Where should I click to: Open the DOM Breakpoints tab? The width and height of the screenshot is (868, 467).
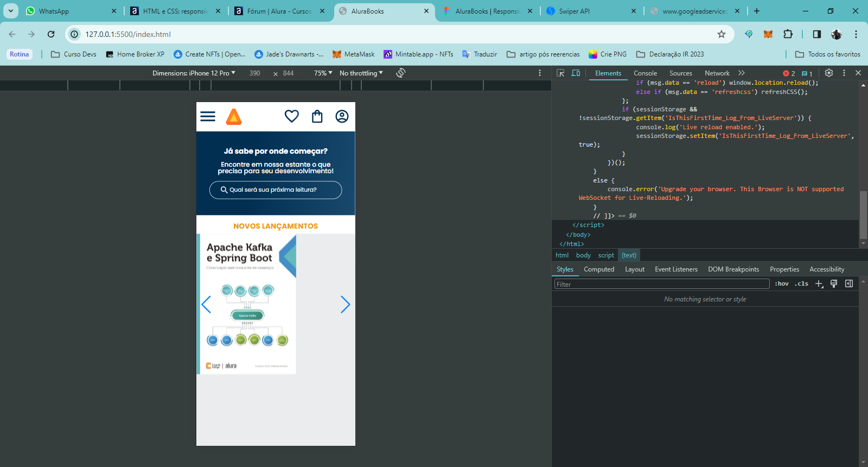pos(733,269)
